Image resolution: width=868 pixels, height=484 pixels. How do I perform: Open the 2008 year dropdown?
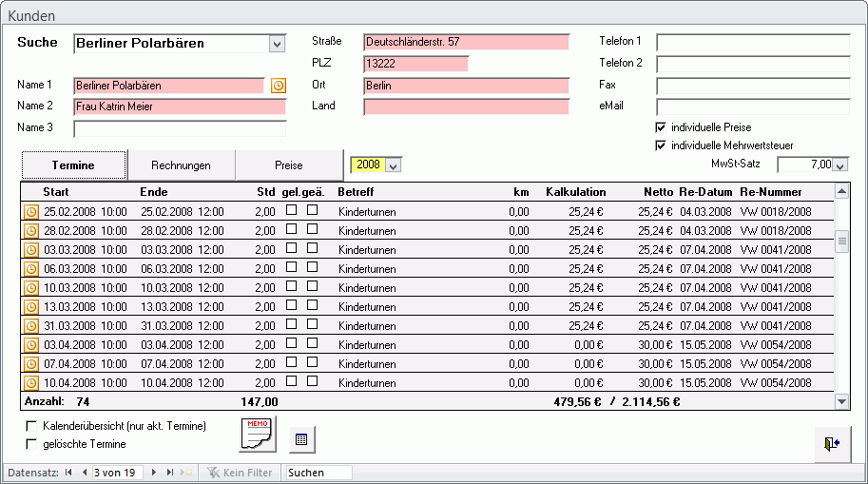[x=394, y=165]
